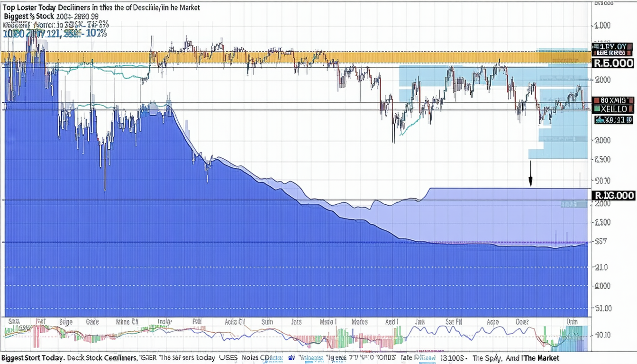Click 'The Market' text in footer
This screenshot has width=637, height=364.
point(541,358)
